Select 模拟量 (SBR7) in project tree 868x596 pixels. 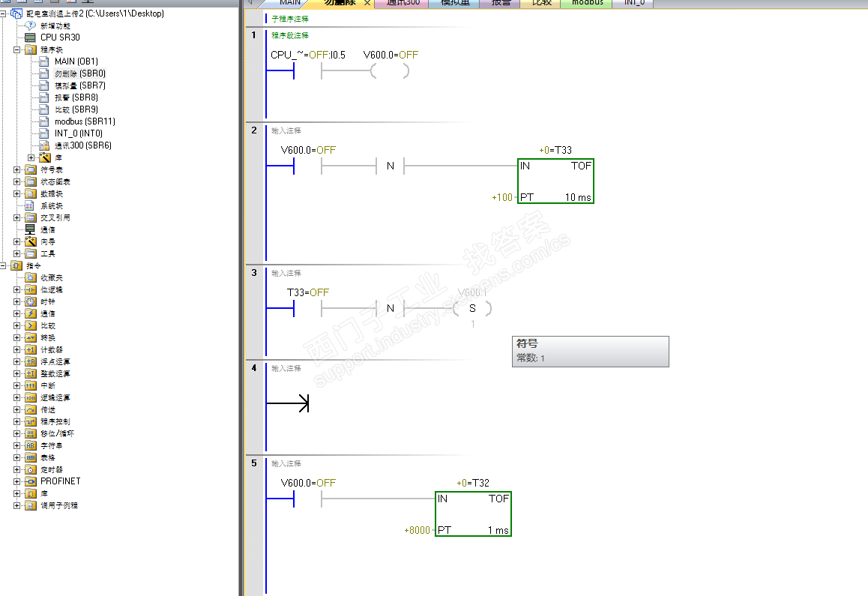click(x=79, y=86)
